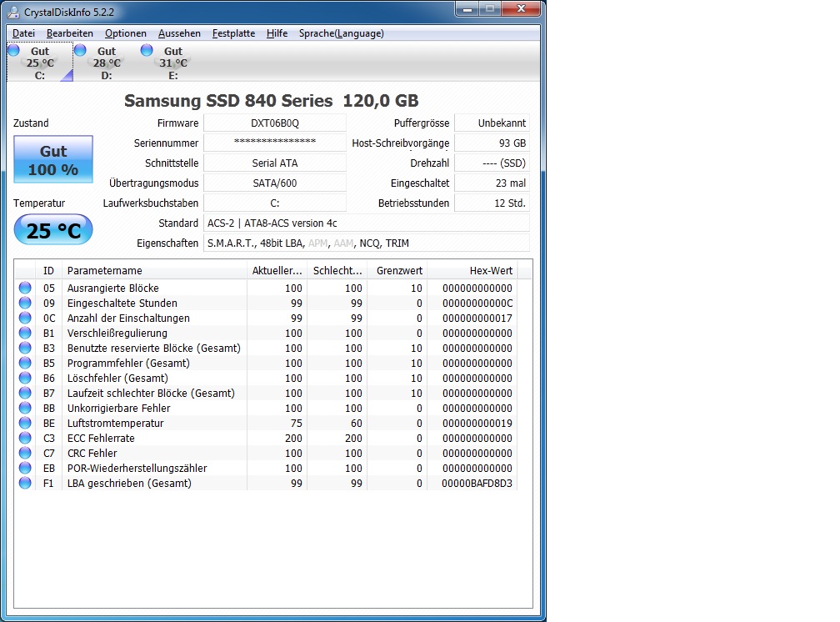Select the Verschleißregulierung parameter name
The width and height of the screenshot is (840, 622).
point(117,333)
